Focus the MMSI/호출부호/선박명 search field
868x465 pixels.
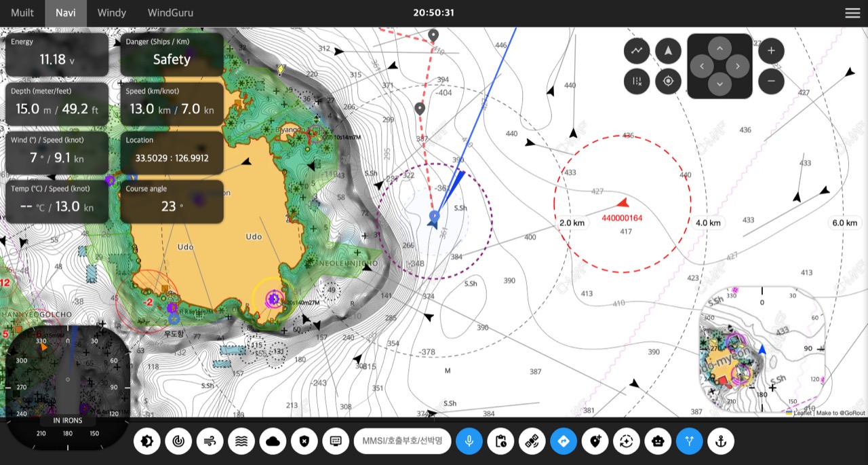tap(402, 441)
